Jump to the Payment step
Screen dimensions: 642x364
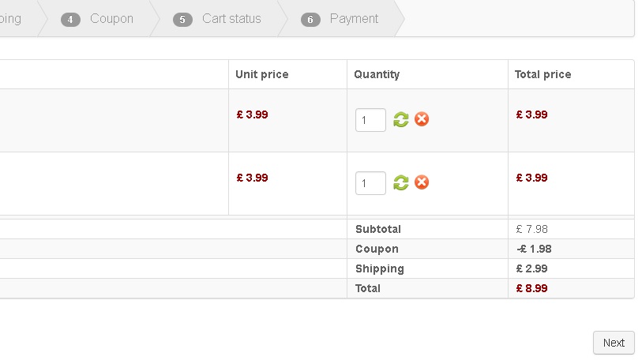tap(354, 18)
